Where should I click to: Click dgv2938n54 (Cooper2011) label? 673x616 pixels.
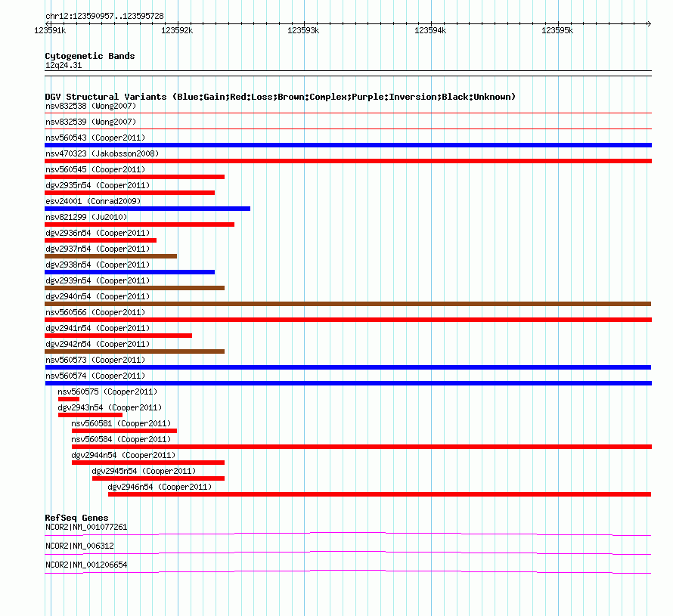coord(98,265)
